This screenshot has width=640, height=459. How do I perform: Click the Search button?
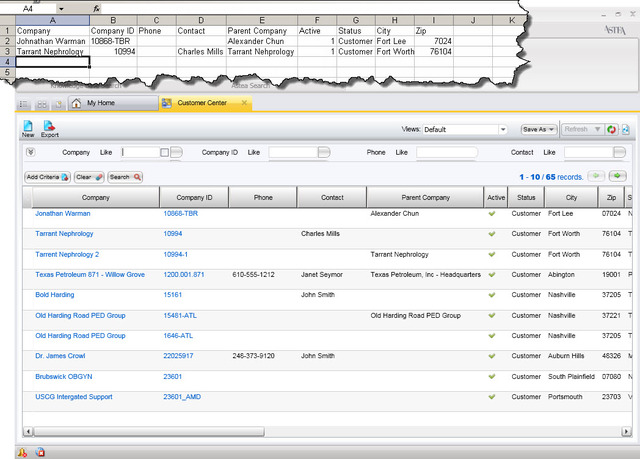(x=125, y=177)
